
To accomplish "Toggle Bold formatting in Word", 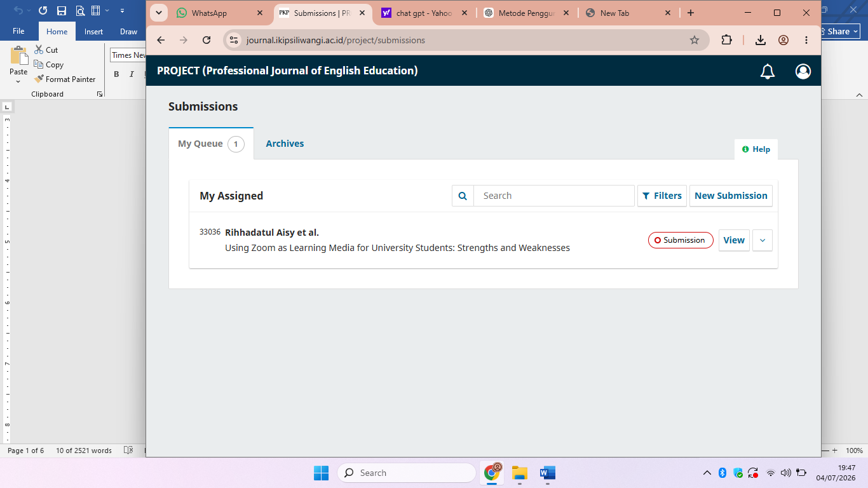I will click(x=116, y=74).
